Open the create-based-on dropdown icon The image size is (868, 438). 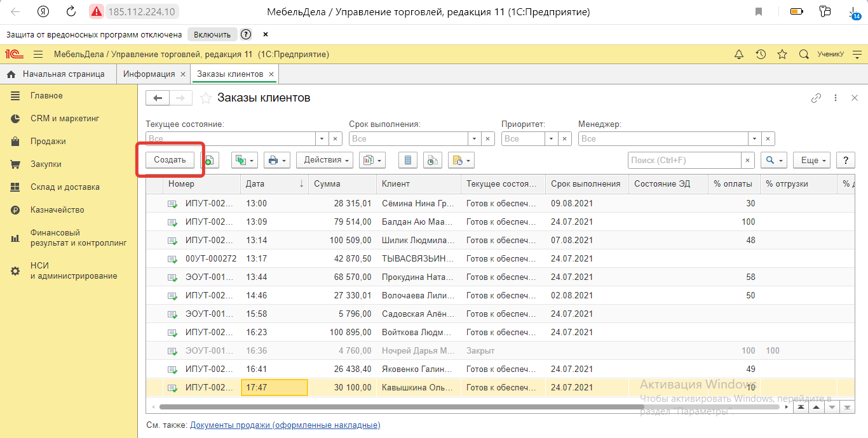(x=244, y=160)
